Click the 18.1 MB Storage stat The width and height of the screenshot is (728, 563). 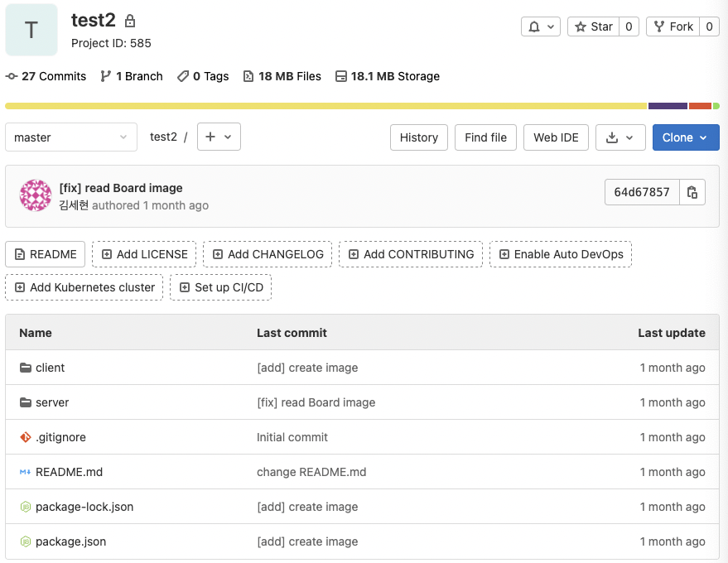[x=388, y=76]
